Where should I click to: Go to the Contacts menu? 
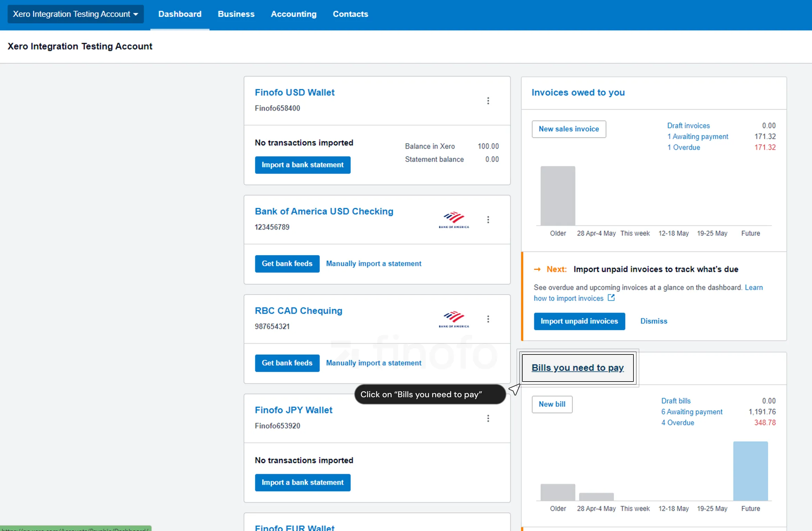click(x=350, y=14)
